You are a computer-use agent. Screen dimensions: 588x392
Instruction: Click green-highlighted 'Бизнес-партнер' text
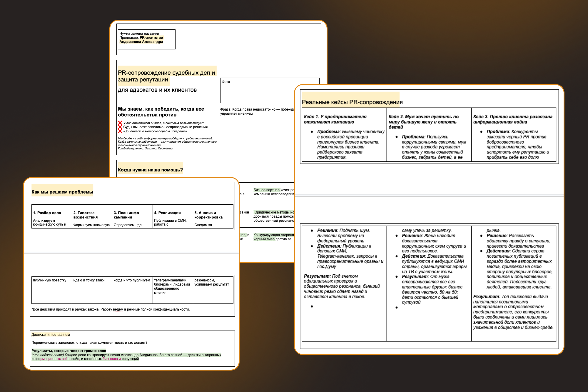(x=267, y=190)
